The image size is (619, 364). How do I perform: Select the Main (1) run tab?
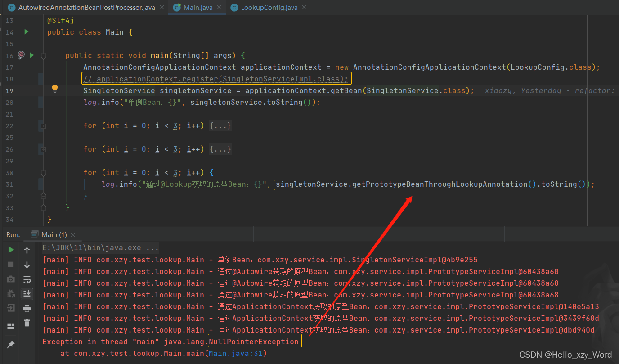54,234
